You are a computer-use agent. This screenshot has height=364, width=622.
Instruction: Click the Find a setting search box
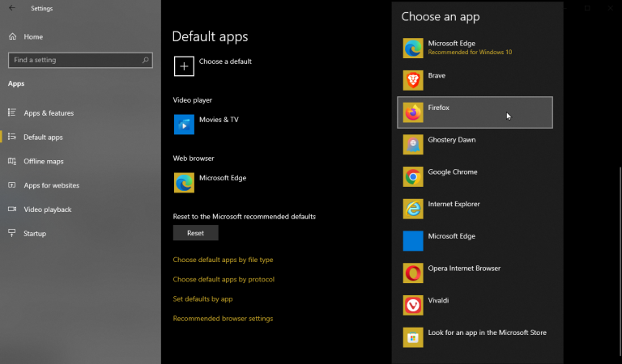(79, 60)
